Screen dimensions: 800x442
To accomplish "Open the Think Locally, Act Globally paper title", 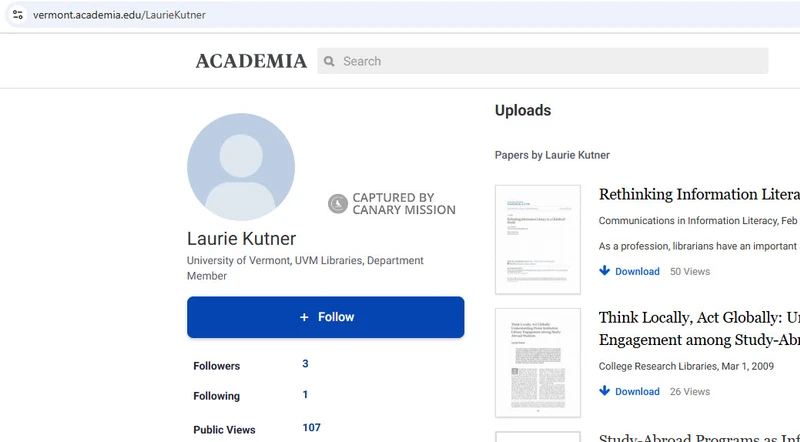I will (699, 329).
